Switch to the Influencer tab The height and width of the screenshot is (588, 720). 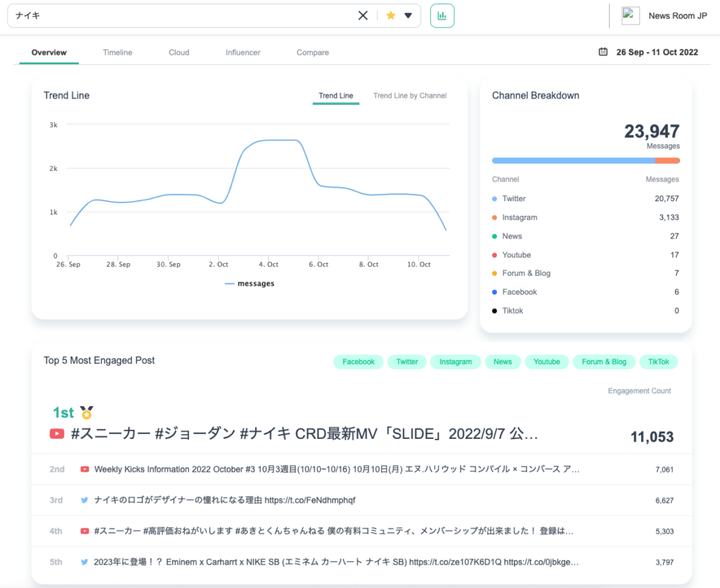click(x=242, y=52)
